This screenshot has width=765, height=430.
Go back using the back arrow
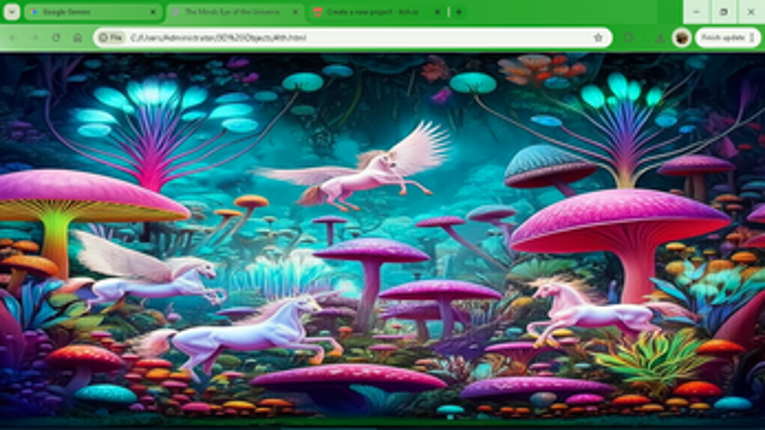click(x=13, y=38)
